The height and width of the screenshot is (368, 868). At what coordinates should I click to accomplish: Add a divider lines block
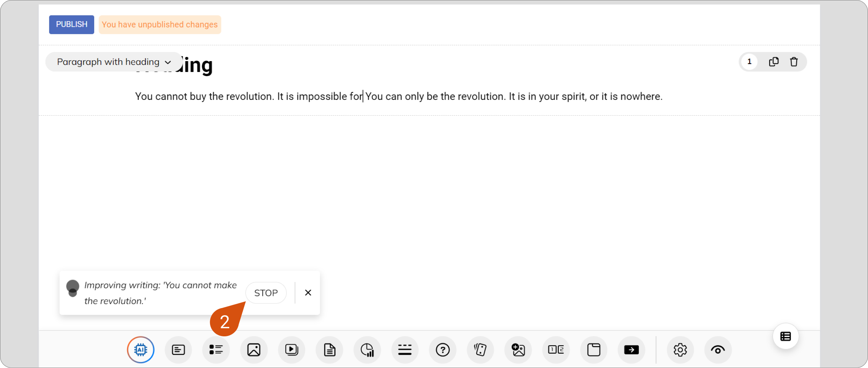point(405,350)
